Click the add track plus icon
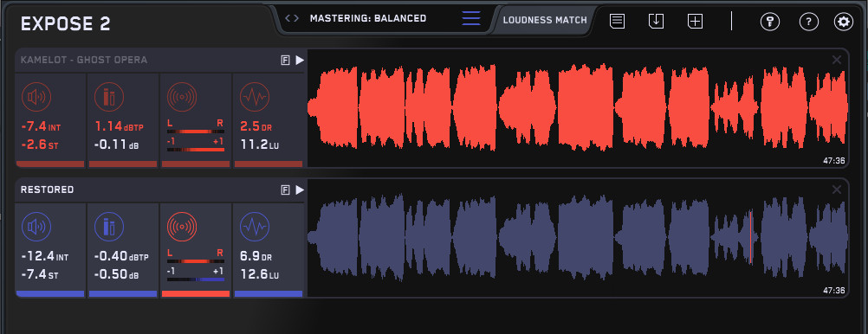Image resolution: width=868 pixels, height=334 pixels. click(695, 22)
